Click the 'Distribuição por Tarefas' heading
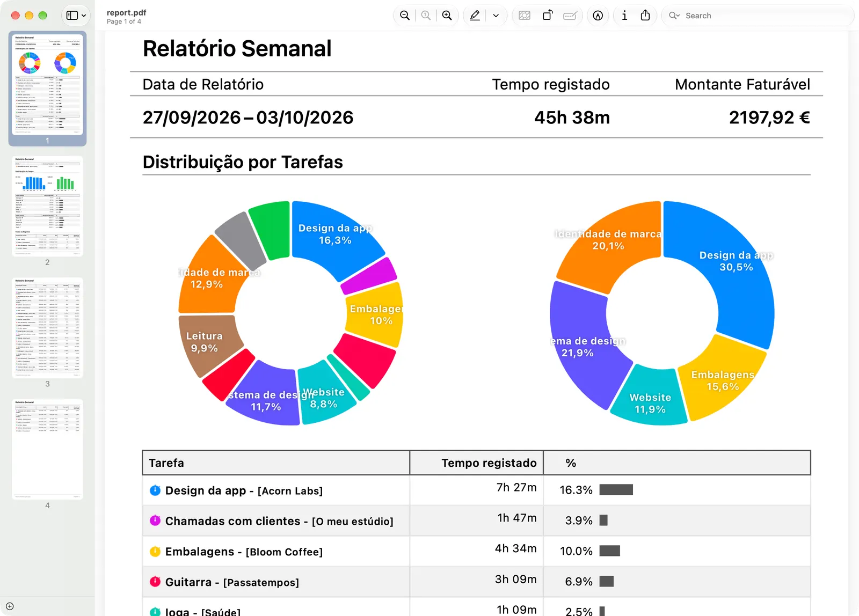 tap(243, 162)
